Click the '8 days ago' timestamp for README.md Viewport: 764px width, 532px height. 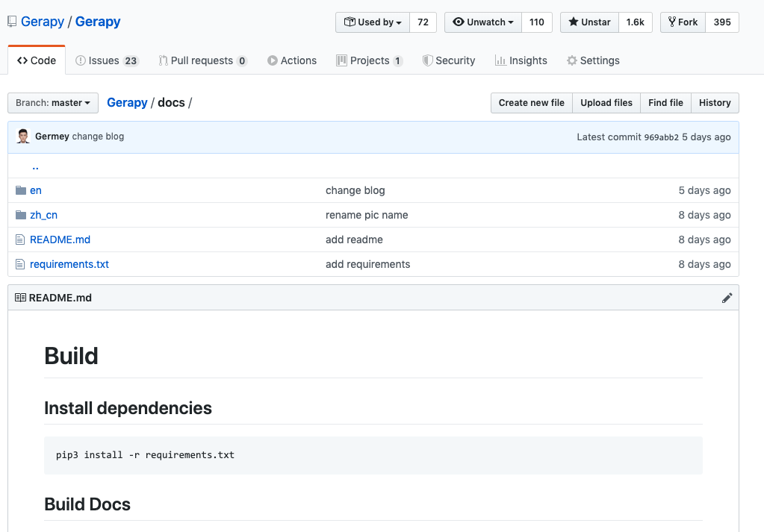click(x=704, y=240)
